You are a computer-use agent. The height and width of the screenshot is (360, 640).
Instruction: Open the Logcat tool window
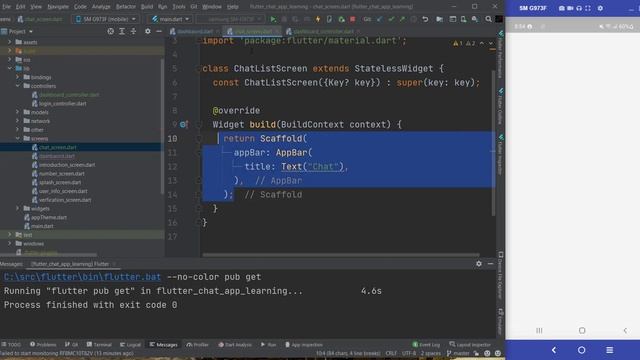pos(130,345)
